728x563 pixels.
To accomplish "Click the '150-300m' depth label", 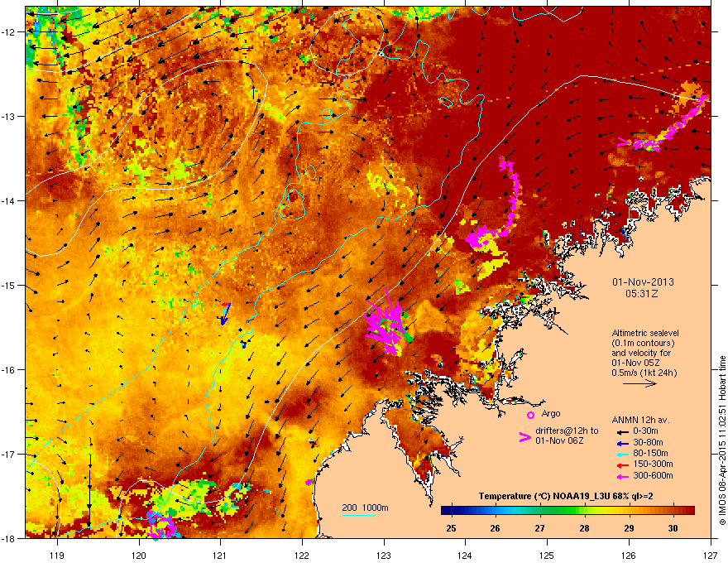I will pos(653,464).
